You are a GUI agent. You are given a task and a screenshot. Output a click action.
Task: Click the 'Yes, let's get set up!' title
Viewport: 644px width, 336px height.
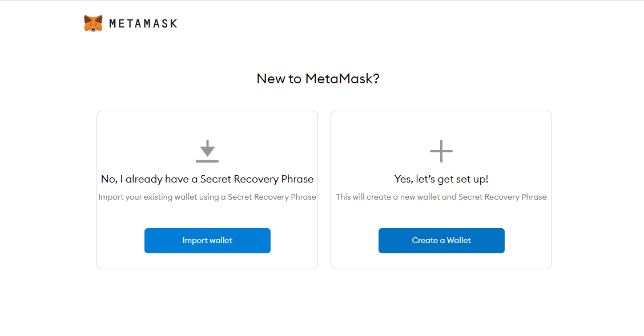coord(441,179)
